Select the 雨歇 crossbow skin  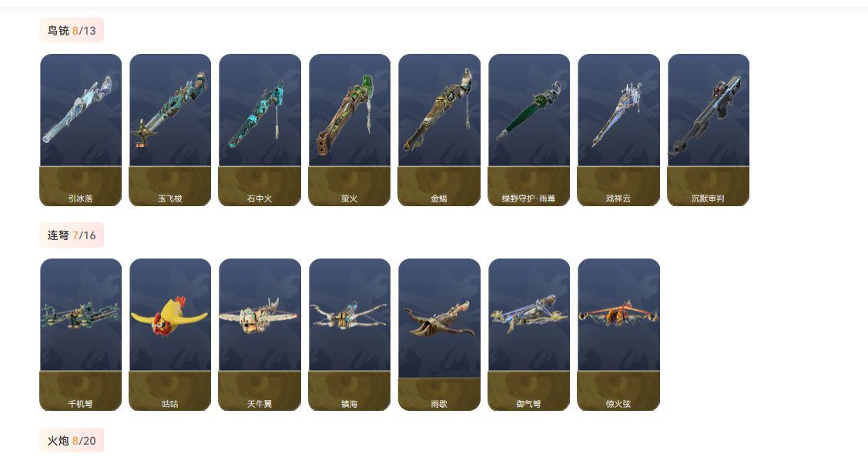[439, 335]
